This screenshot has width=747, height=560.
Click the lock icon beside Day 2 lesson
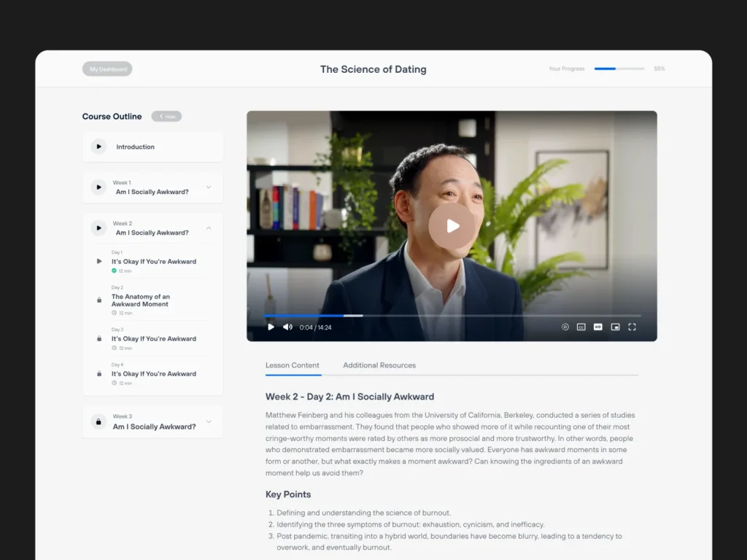click(99, 300)
